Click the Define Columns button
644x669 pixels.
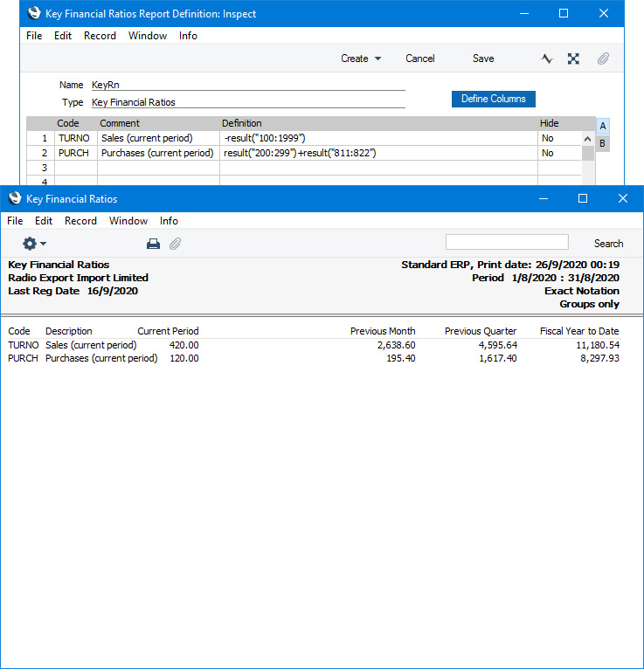click(494, 99)
